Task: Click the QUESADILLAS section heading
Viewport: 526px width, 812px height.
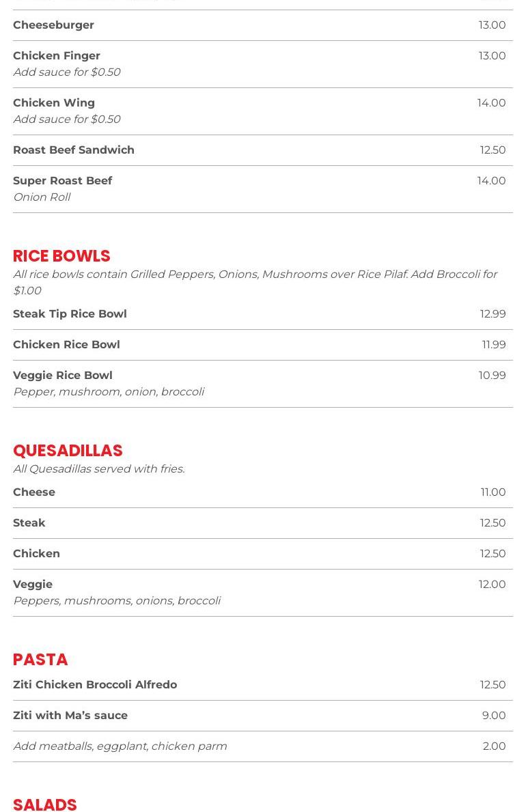Action: pyautogui.click(x=68, y=451)
